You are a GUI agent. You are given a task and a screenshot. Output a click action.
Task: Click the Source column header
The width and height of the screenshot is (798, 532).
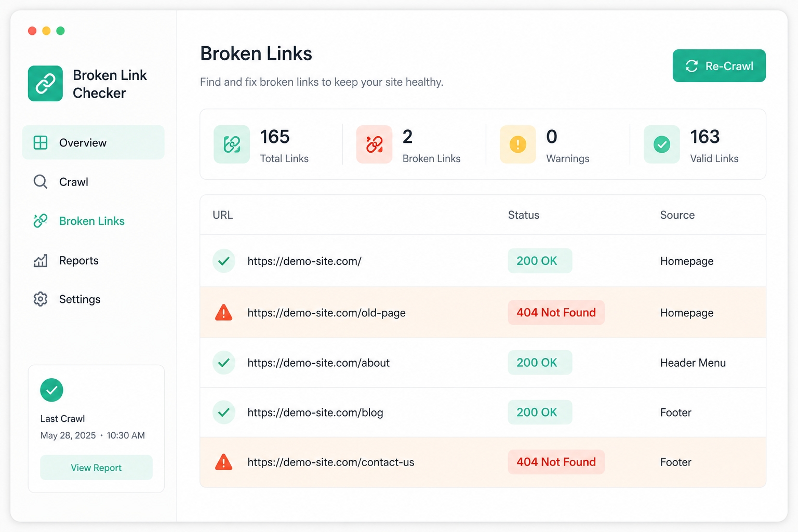pyautogui.click(x=677, y=215)
